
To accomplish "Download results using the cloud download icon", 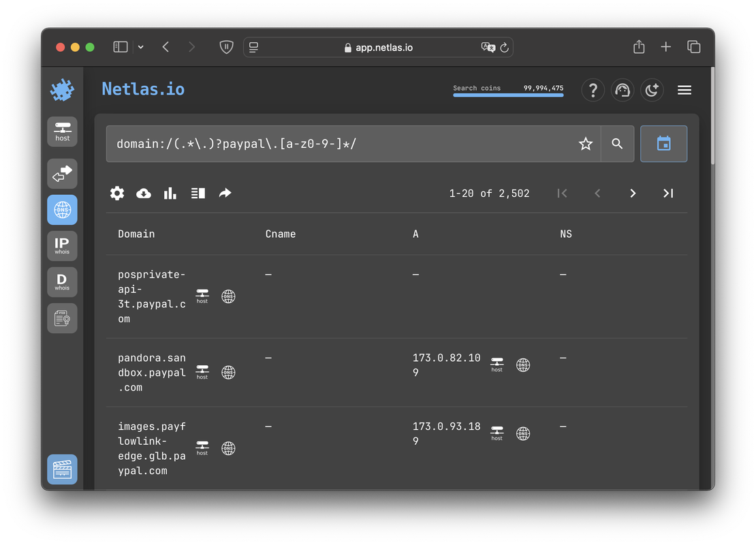I will [143, 193].
